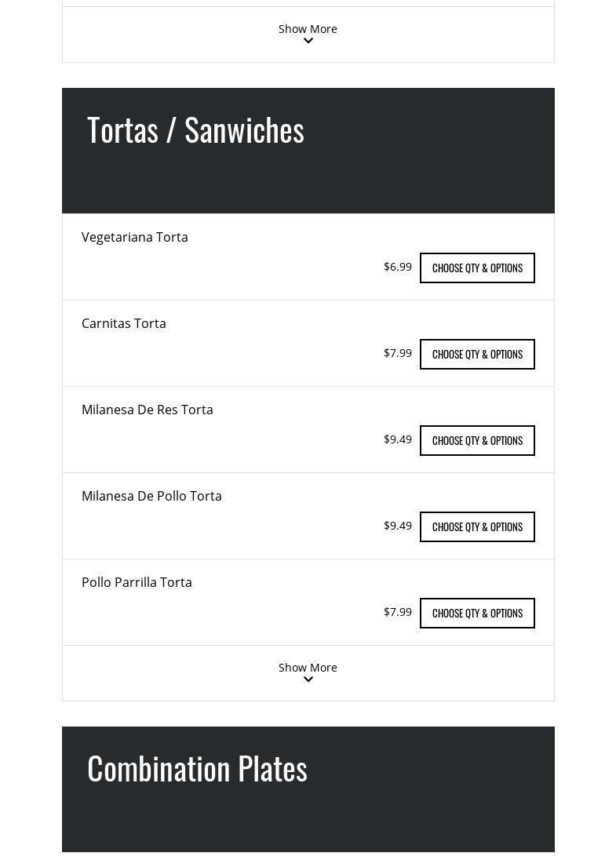The image size is (616, 856).
Task: Choose qty & options for Vegetariana Torta
Action: coord(477,268)
